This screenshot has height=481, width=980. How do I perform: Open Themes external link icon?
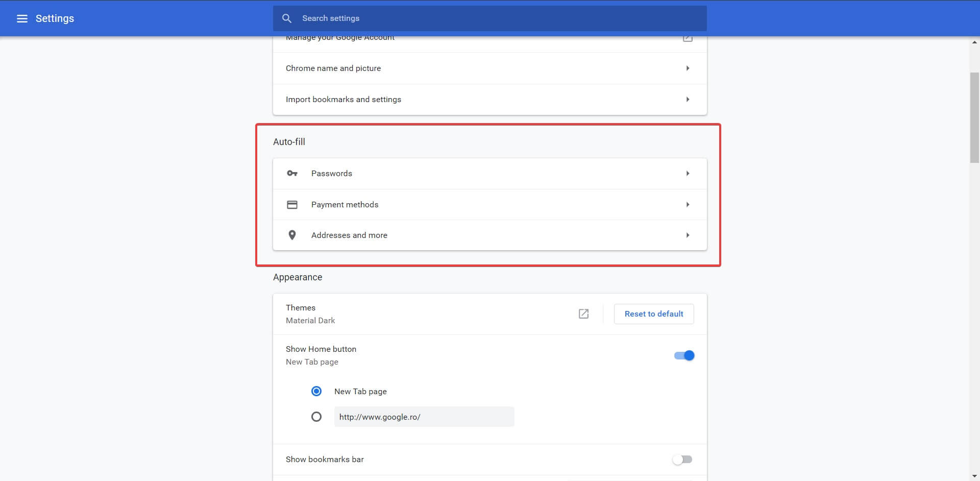click(x=584, y=314)
